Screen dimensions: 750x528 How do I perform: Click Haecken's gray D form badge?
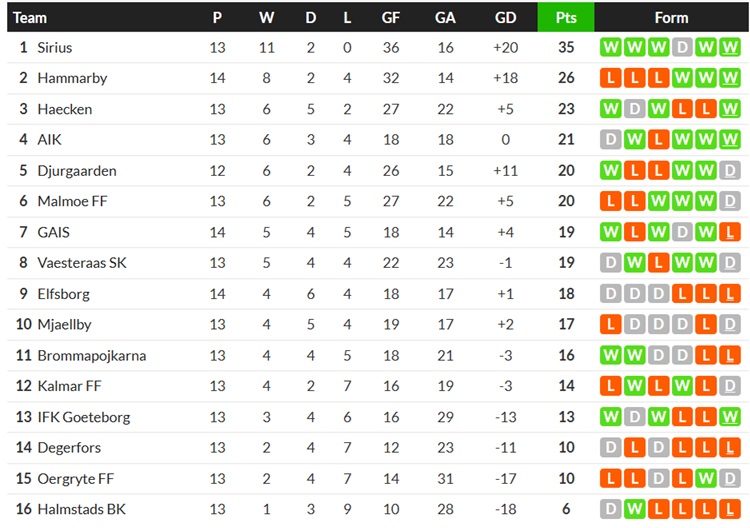[x=634, y=109]
